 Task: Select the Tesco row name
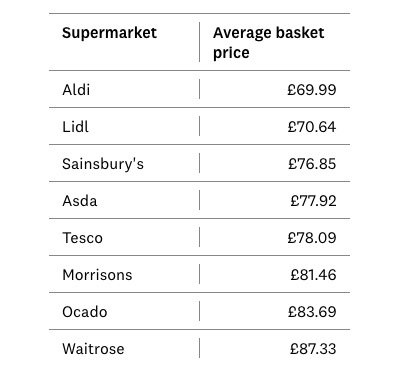(82, 238)
